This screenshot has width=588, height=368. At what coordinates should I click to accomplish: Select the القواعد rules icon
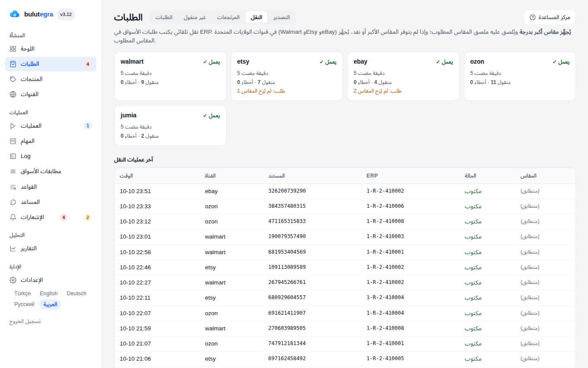tap(13, 187)
